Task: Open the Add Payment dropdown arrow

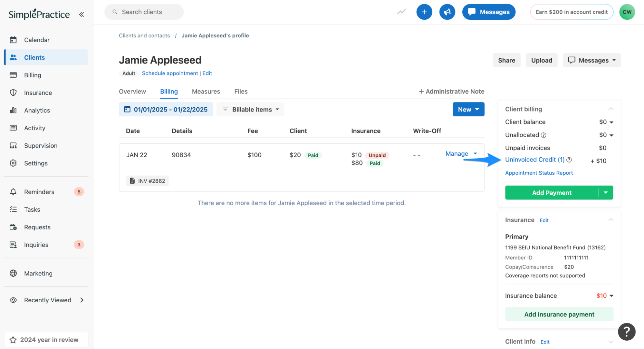Action: pos(606,193)
